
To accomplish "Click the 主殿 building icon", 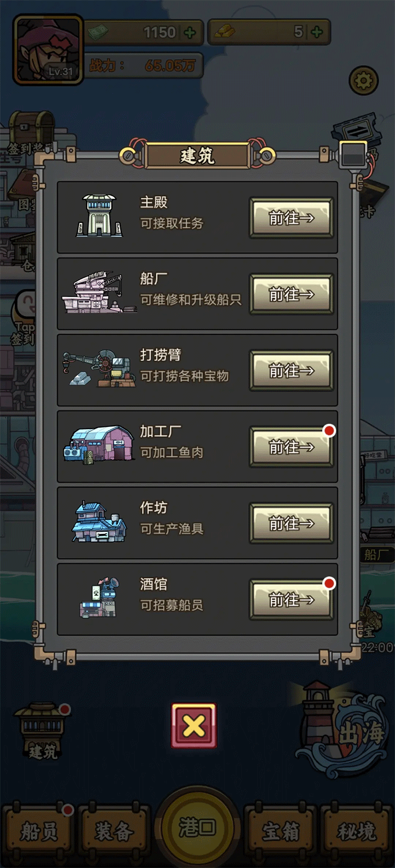I will pos(99,216).
